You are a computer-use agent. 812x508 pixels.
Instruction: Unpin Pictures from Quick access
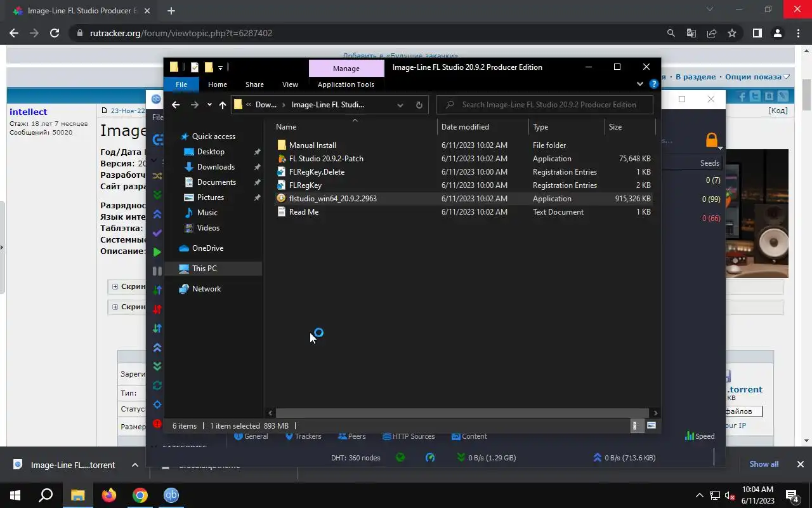[257, 197]
